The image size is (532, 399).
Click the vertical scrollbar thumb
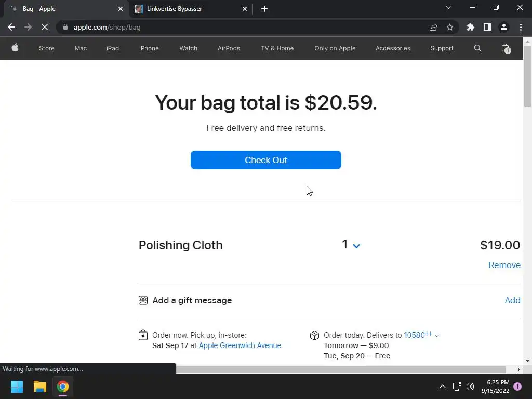click(x=527, y=76)
